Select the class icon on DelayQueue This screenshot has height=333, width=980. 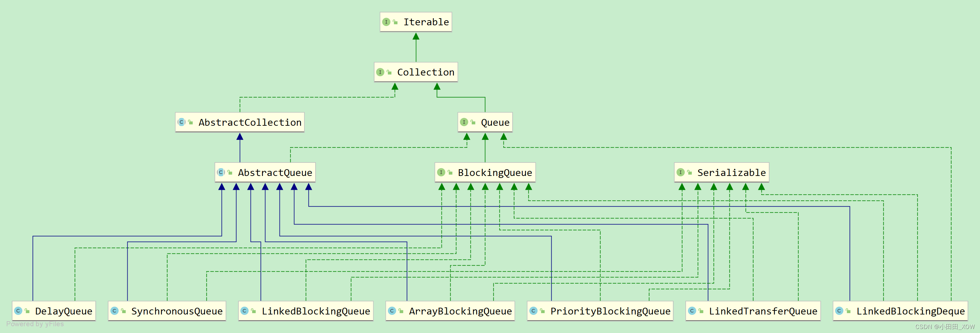[x=18, y=310]
